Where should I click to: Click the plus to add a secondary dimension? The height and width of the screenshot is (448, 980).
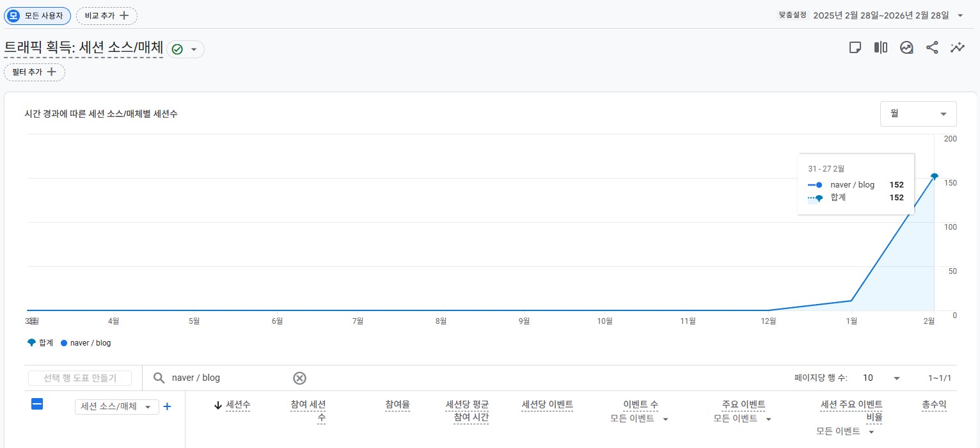click(x=167, y=406)
